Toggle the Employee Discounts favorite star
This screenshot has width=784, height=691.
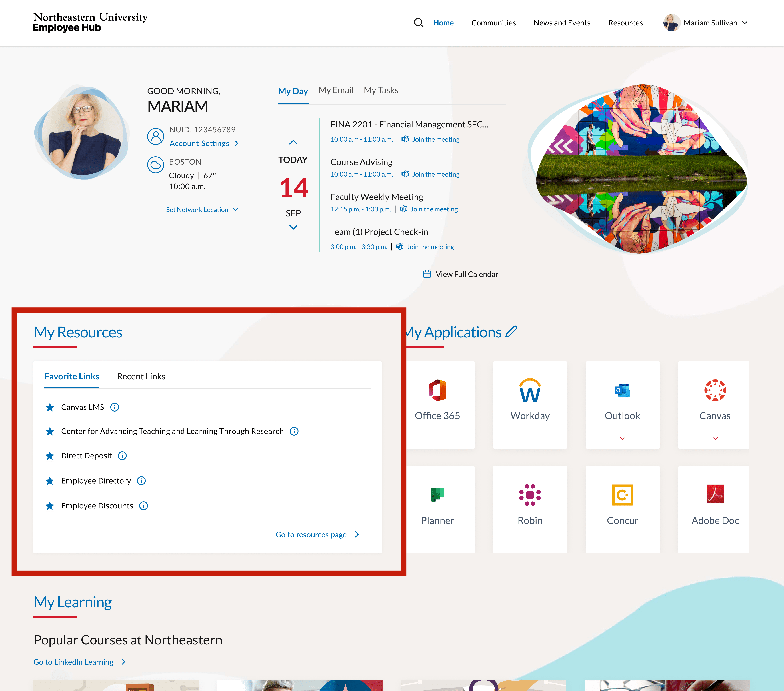point(50,506)
